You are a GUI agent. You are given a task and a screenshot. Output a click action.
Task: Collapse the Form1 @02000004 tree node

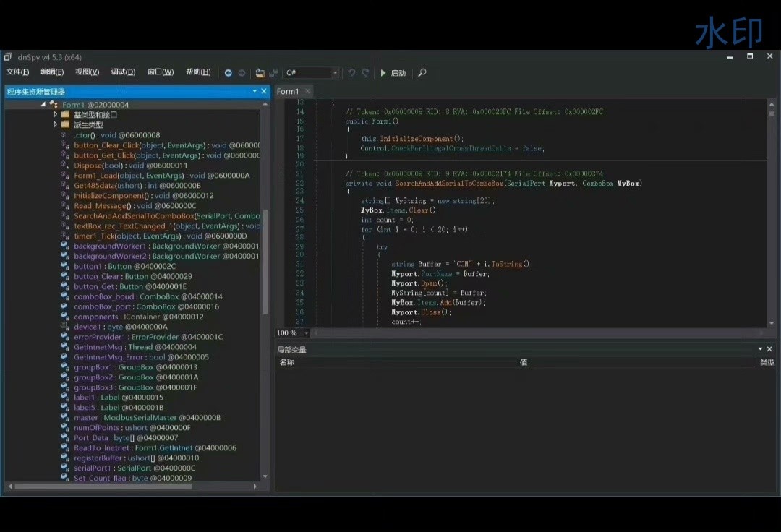43,105
